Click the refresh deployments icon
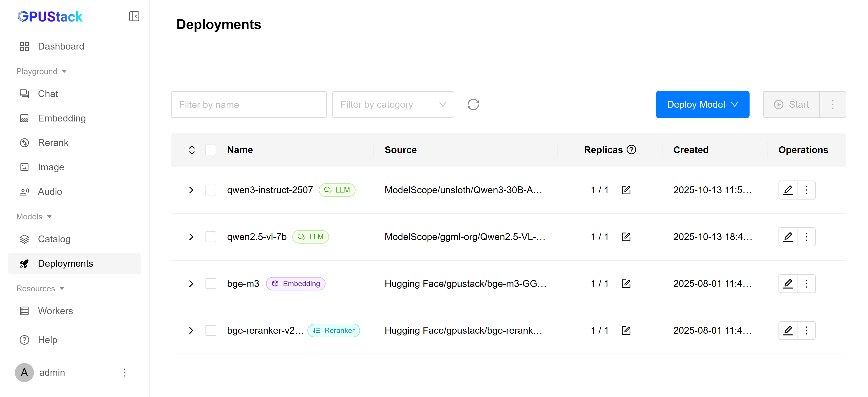Viewport: 868px width, 397px height. point(473,105)
